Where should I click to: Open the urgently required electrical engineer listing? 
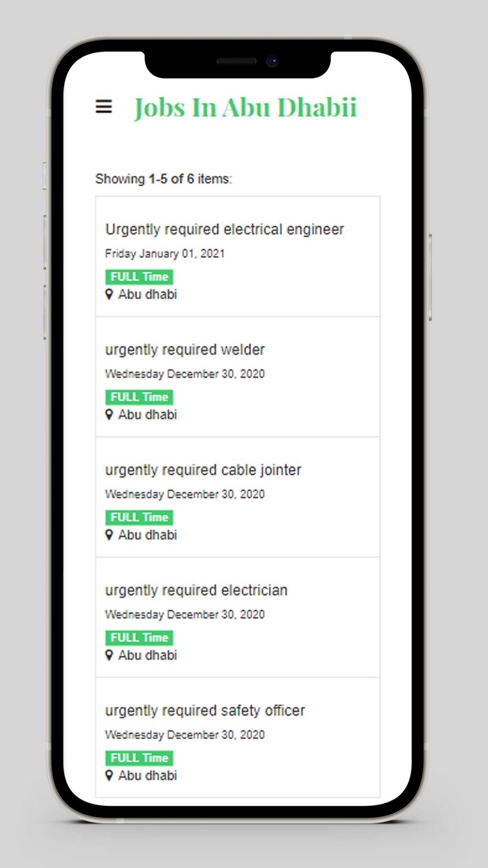click(224, 229)
